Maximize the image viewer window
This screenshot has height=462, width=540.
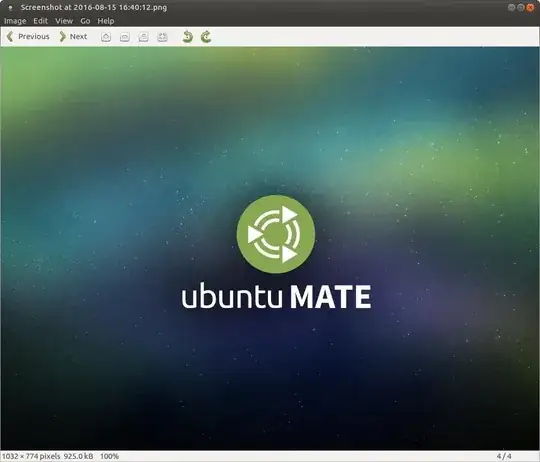click(521, 7)
